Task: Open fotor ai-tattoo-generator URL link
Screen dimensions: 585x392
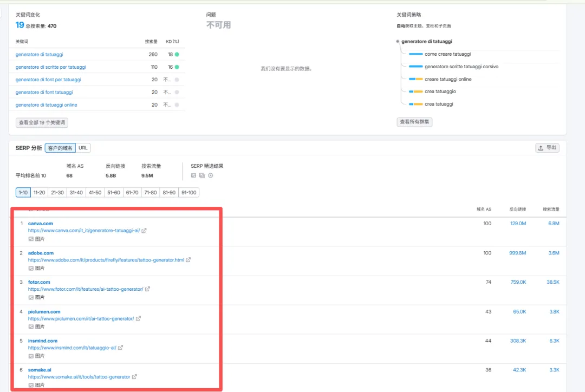Action: pos(86,289)
